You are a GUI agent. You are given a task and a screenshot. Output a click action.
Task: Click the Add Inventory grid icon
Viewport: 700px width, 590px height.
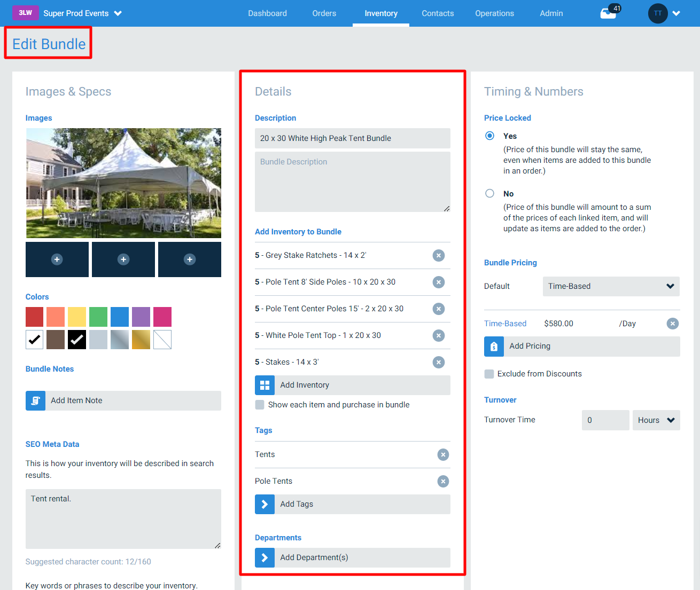pos(265,385)
